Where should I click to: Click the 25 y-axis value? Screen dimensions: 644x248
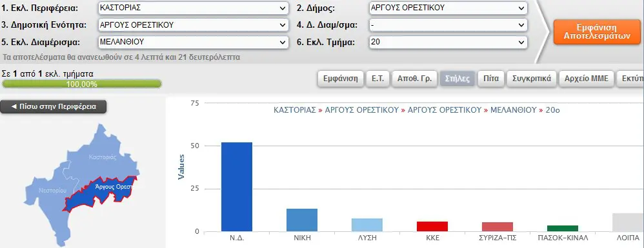tap(195, 189)
